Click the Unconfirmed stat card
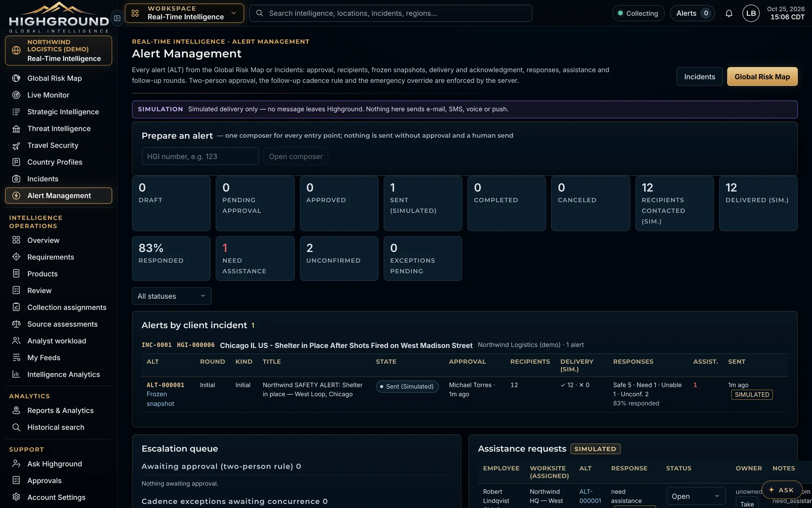The width and height of the screenshot is (812, 508). coord(339,258)
